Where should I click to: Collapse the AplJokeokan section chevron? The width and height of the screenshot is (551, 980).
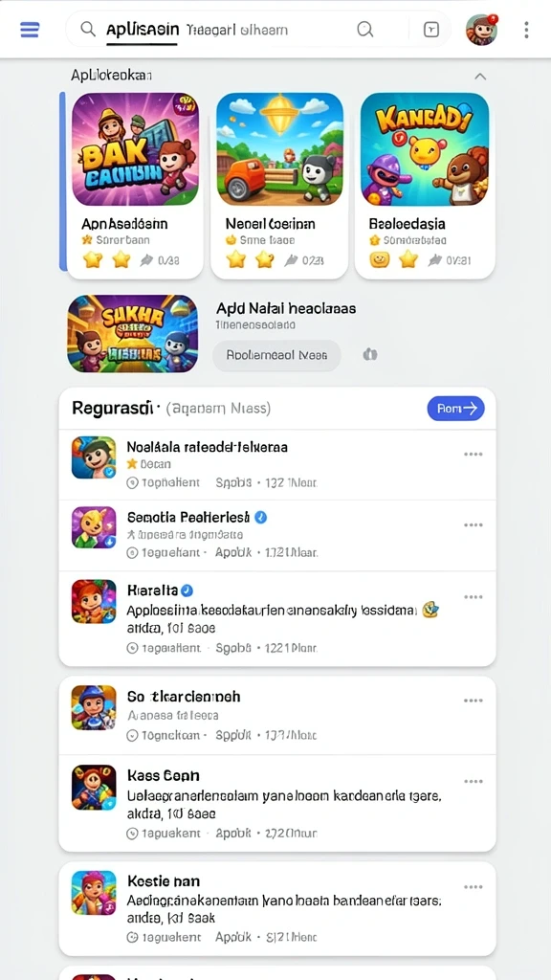(x=480, y=77)
